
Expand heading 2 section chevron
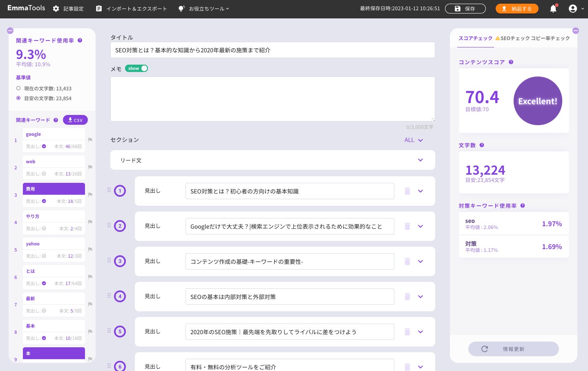click(x=420, y=226)
